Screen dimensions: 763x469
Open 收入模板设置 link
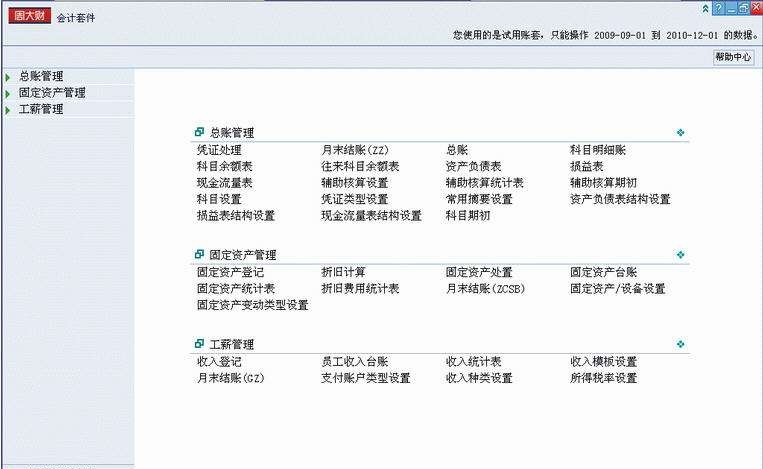click(x=603, y=361)
